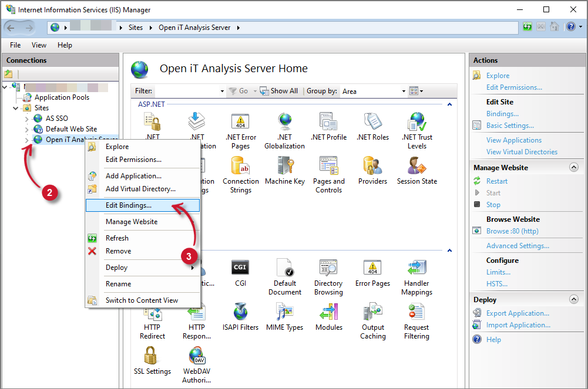Open the Connection Strings icon
Screen dimensions: 588x389
coord(240,167)
